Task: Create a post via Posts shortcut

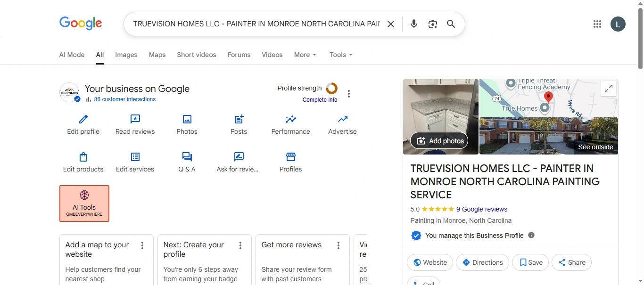Action: [x=239, y=125]
